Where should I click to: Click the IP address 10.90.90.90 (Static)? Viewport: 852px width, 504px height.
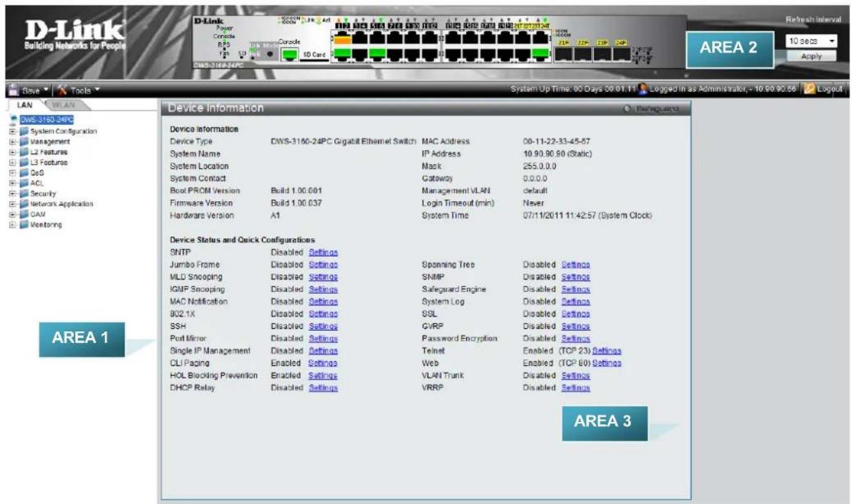(x=558, y=154)
